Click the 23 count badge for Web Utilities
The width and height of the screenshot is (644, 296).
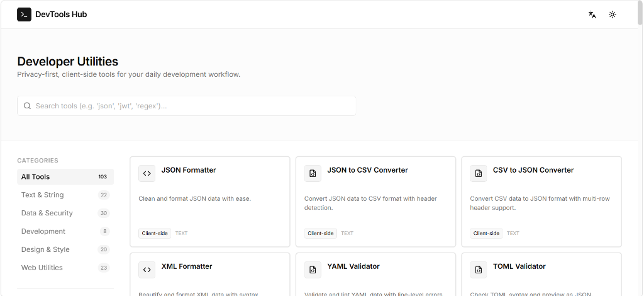click(104, 268)
